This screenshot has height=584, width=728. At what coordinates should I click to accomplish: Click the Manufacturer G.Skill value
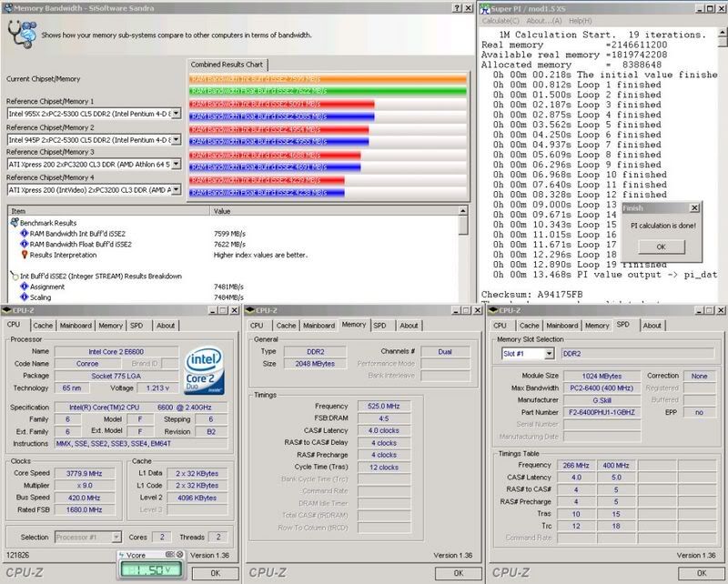602,400
